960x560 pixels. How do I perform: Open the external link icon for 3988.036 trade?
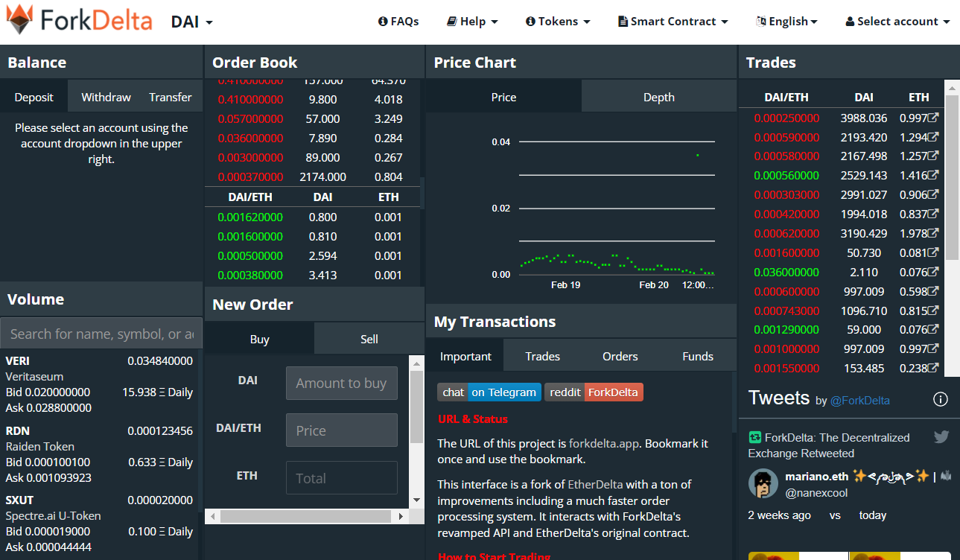coord(933,118)
